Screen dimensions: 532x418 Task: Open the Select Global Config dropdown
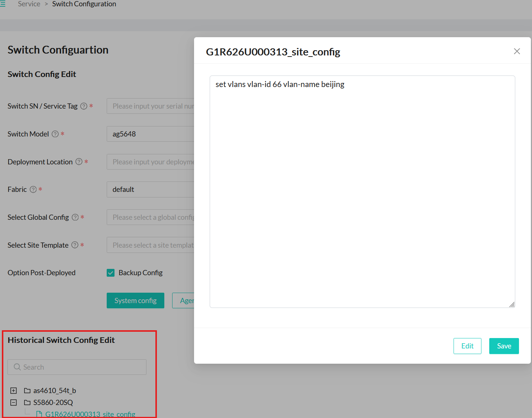pos(151,218)
